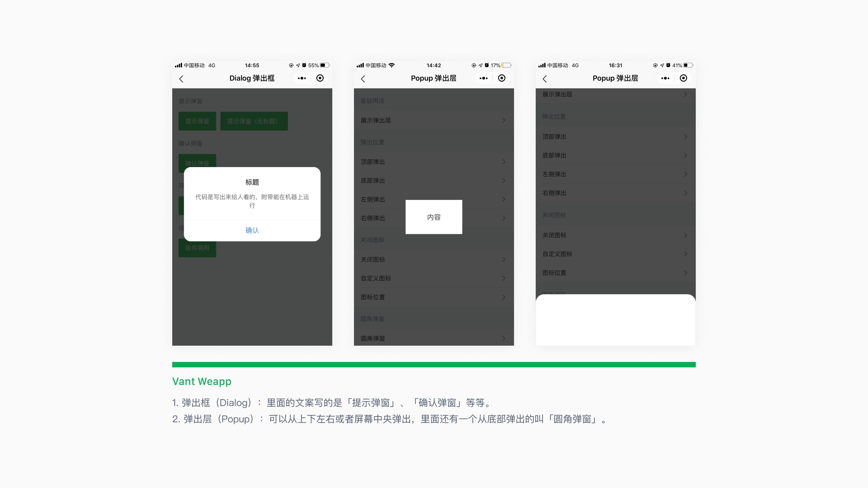Screen dimensions: 868x488
Task: Tap back arrow on 16:31 Popup screen
Action: pos(545,79)
